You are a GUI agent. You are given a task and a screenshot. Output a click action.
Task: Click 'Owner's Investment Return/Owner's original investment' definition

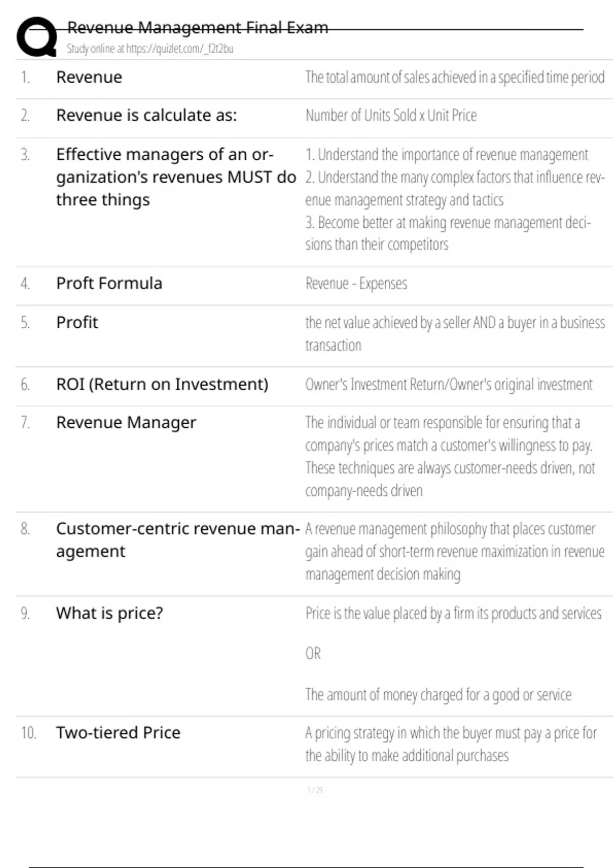click(x=449, y=384)
